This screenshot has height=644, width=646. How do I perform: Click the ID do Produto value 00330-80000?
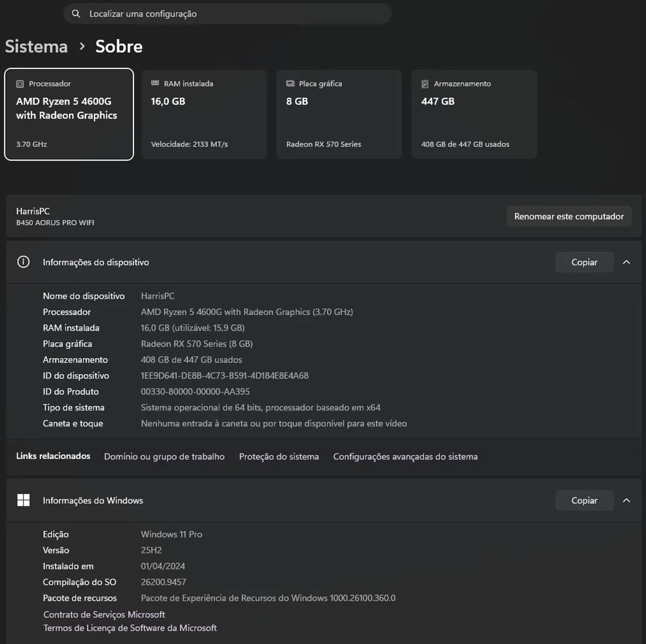tap(195, 392)
